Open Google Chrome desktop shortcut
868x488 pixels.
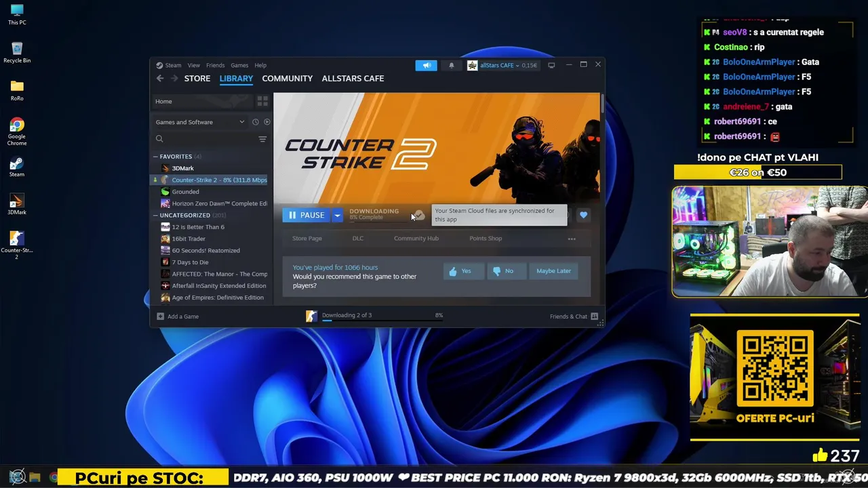(x=17, y=131)
